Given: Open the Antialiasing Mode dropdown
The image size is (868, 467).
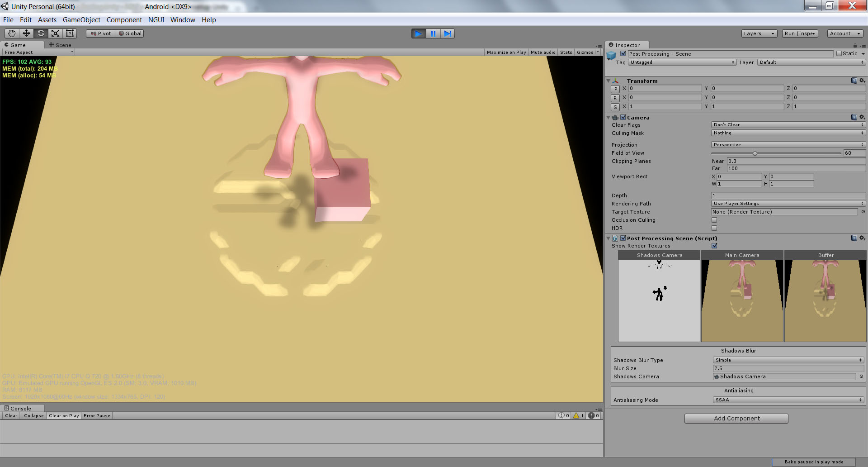Looking at the screenshot, I should click(x=788, y=400).
